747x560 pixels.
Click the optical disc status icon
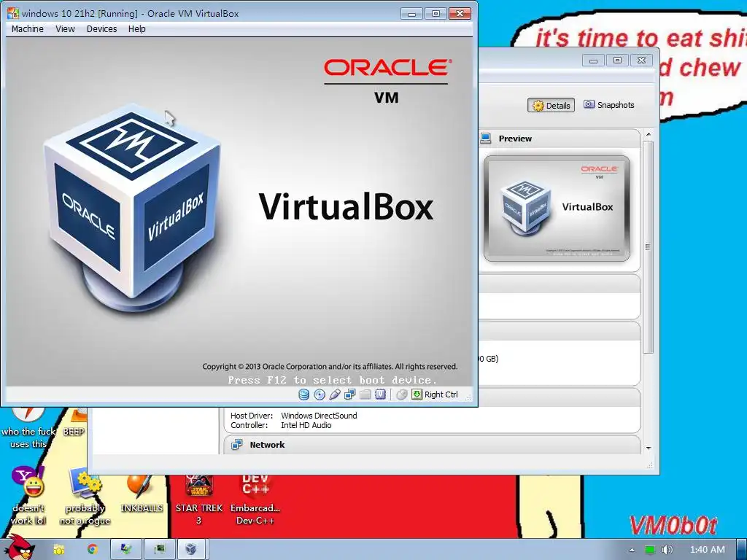[320, 394]
